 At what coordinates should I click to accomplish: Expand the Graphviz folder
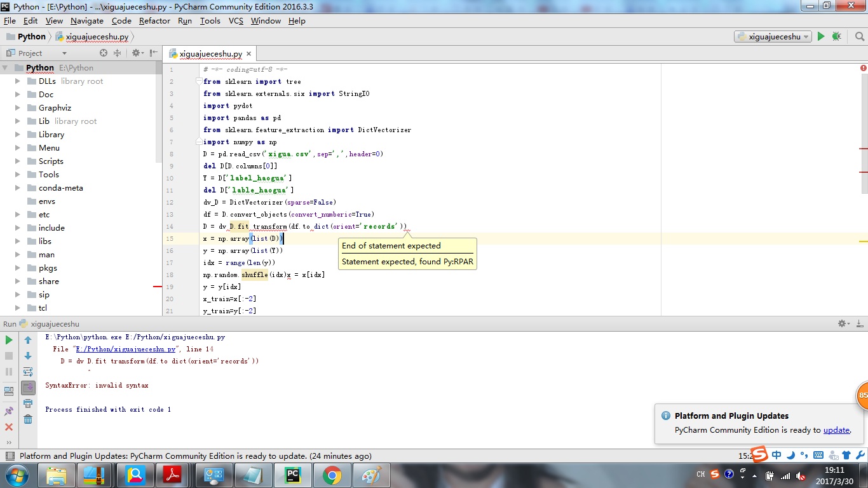(x=18, y=107)
